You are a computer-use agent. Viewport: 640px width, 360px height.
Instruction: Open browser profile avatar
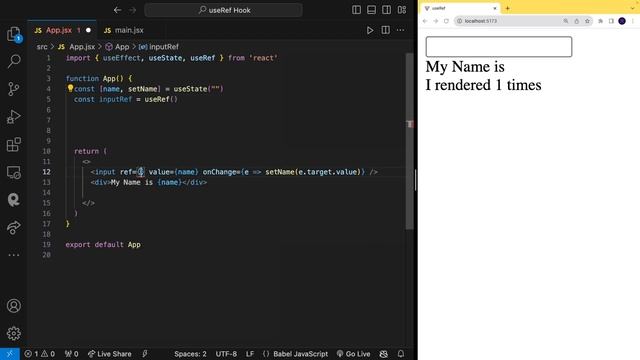point(622,21)
